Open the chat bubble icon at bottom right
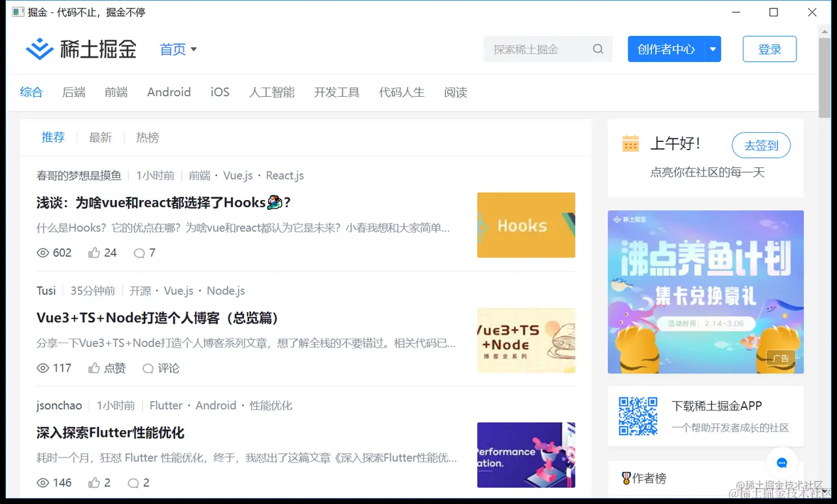 [782, 462]
